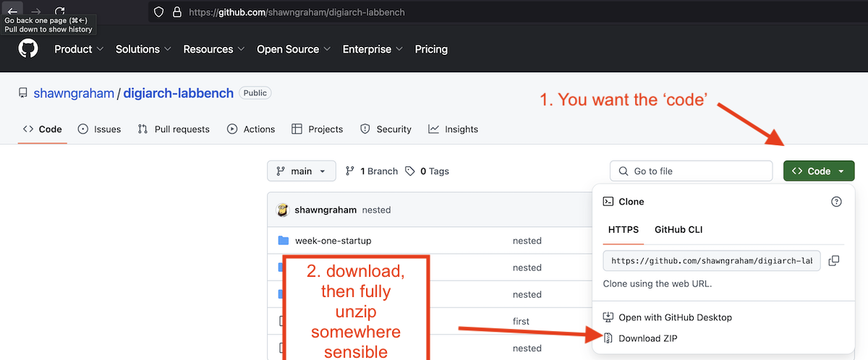The width and height of the screenshot is (868, 360).
Task: Click the search magnifier in Go to file
Action: click(x=624, y=171)
